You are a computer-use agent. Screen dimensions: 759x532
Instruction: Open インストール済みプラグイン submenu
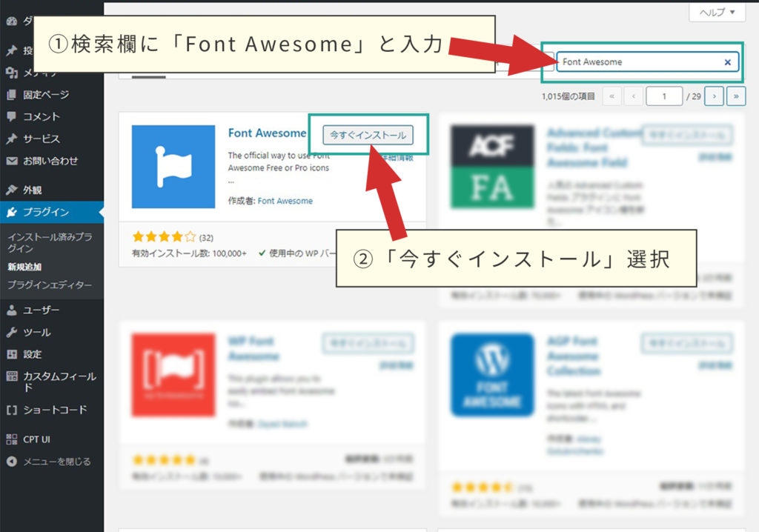[x=50, y=242]
